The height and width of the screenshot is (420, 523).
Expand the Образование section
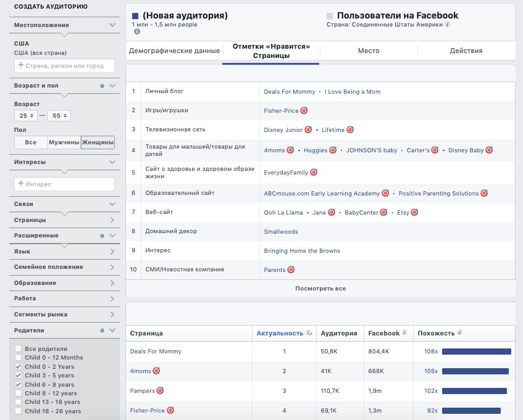[x=112, y=283]
